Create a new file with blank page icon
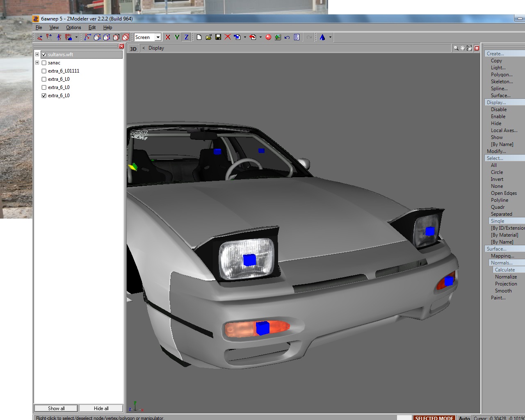Screen dimensions: 525x420 point(199,37)
